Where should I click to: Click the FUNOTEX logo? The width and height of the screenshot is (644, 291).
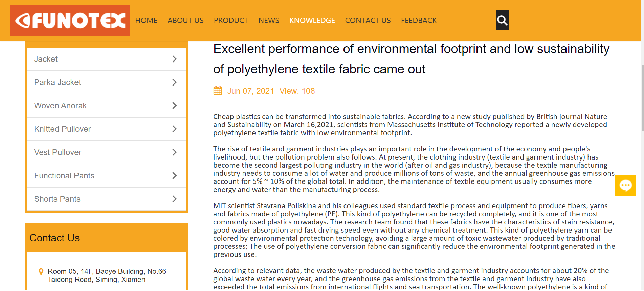(x=70, y=20)
